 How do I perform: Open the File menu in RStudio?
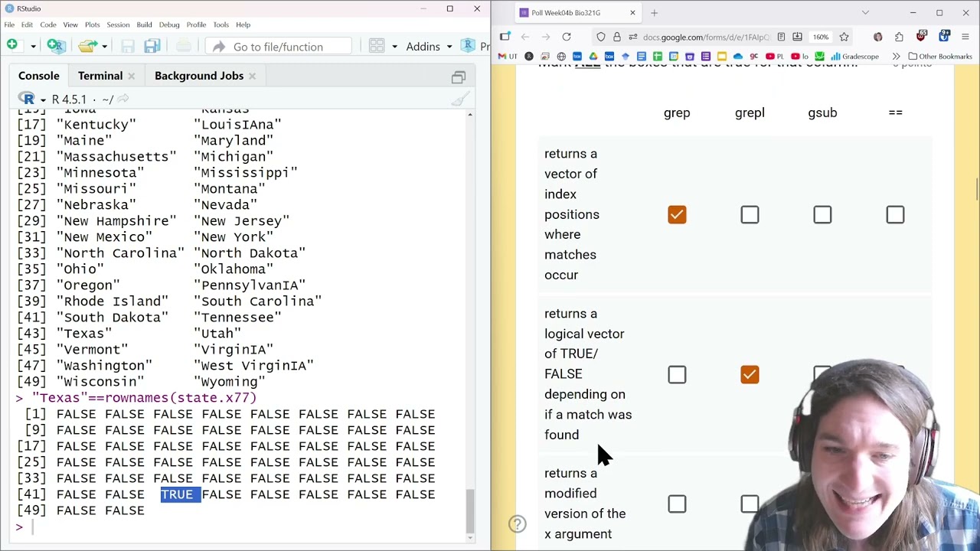coord(9,24)
